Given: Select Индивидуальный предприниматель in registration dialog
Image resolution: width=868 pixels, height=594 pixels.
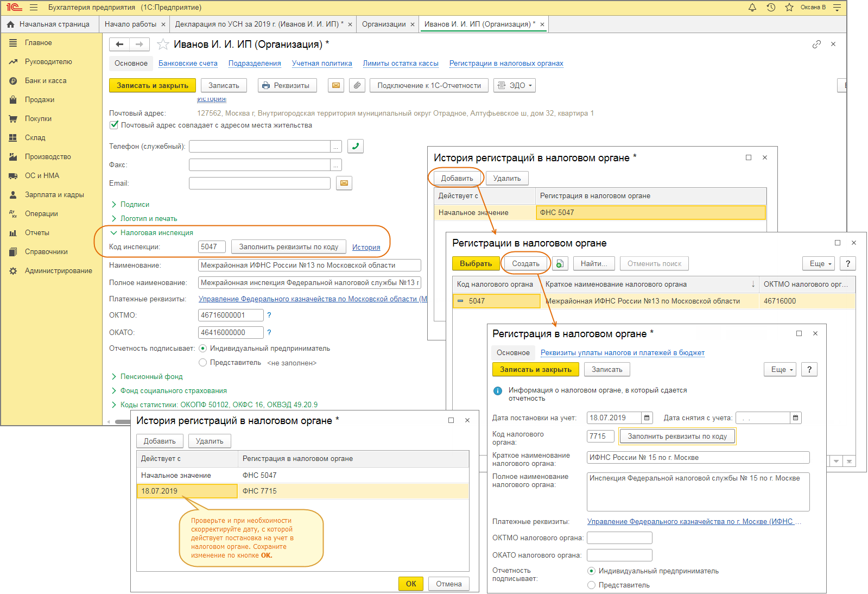Looking at the screenshot, I should (x=592, y=571).
